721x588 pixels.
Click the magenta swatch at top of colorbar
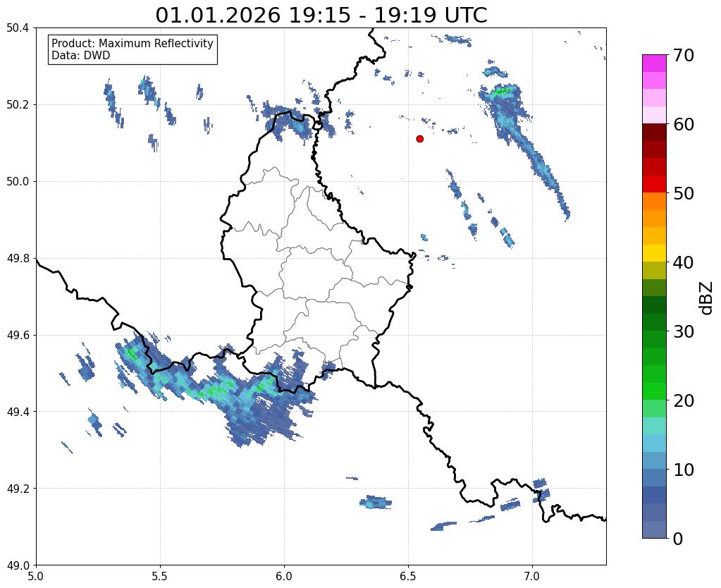[654, 63]
